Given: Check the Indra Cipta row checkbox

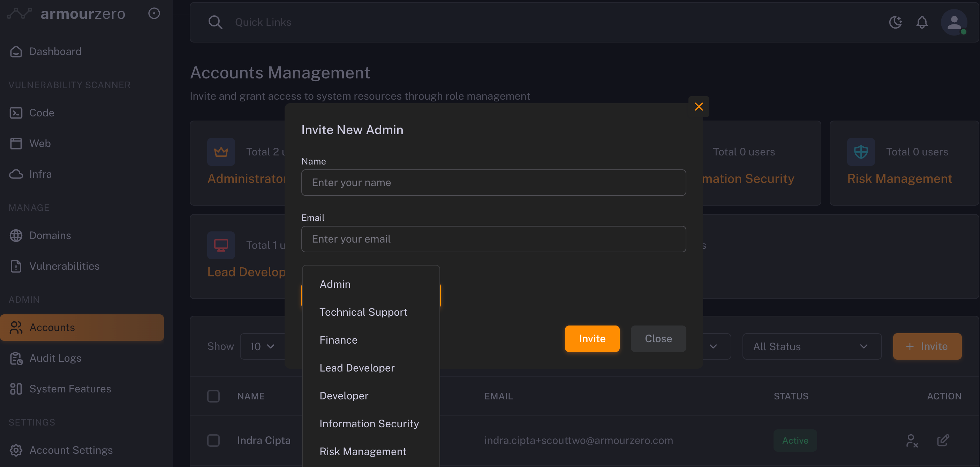Looking at the screenshot, I should point(213,441).
